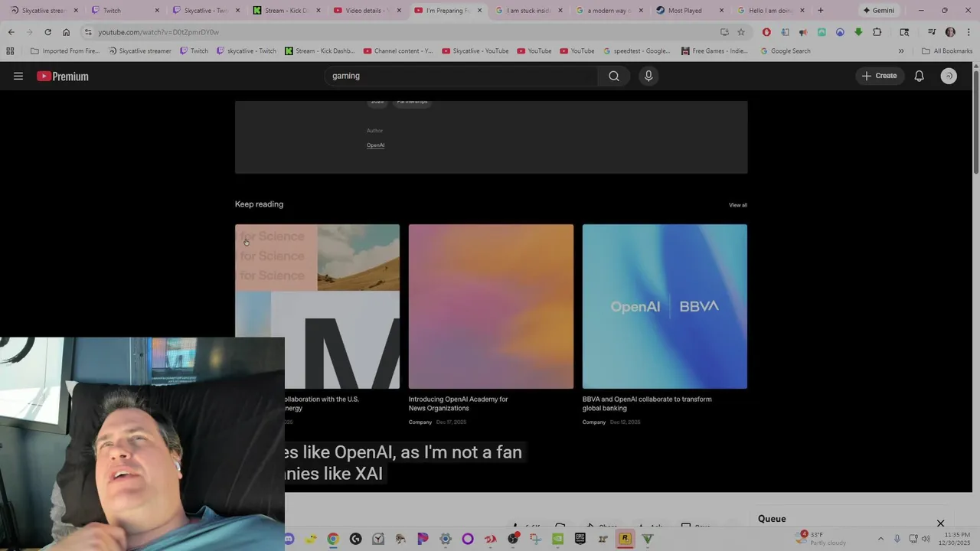The height and width of the screenshot is (551, 980).
Task: Click the install app icon in address bar
Action: (x=724, y=32)
